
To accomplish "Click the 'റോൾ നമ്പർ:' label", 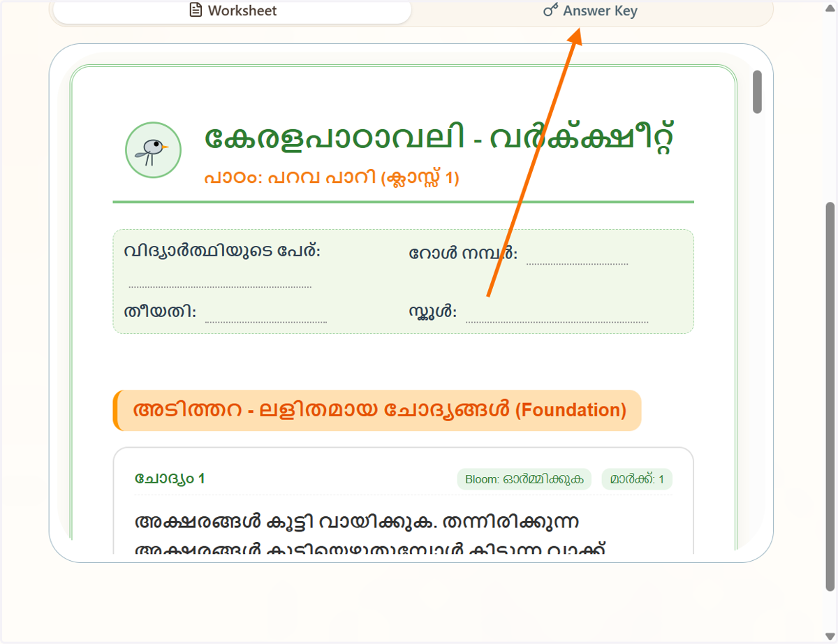I will click(x=463, y=254).
